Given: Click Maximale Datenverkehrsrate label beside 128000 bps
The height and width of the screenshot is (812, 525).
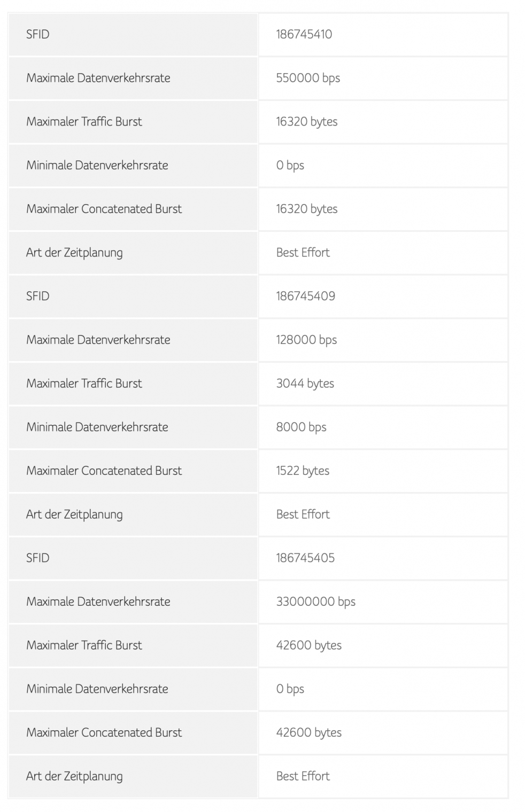Looking at the screenshot, I should 98,340.
